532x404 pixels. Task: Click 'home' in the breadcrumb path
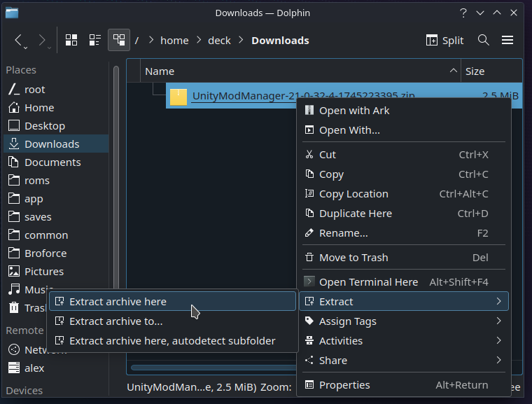click(x=174, y=41)
